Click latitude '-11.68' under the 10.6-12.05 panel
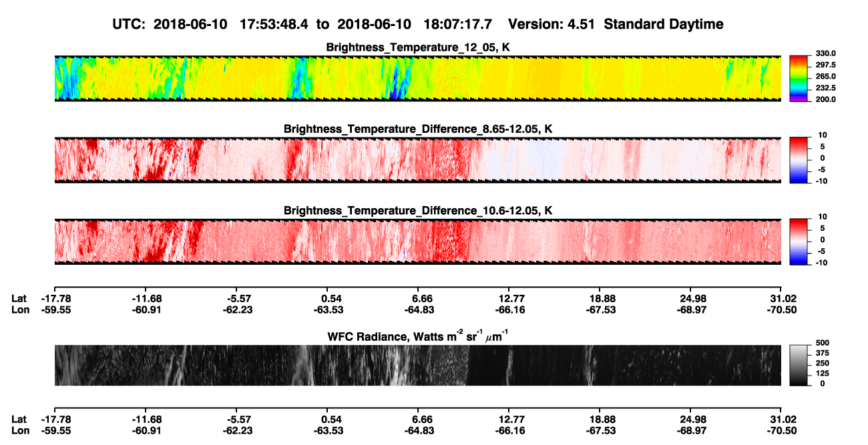This screenshot has width=868, height=445. [x=148, y=298]
